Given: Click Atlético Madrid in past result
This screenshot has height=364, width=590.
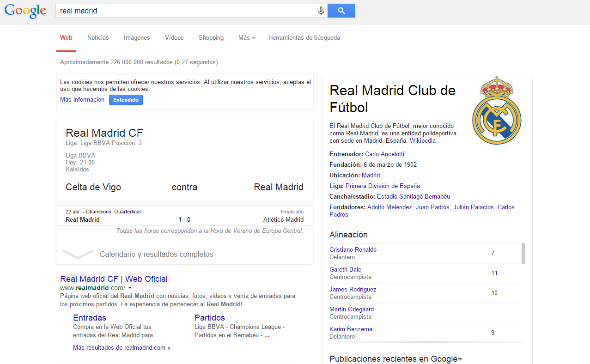Looking at the screenshot, I should click(x=283, y=220).
